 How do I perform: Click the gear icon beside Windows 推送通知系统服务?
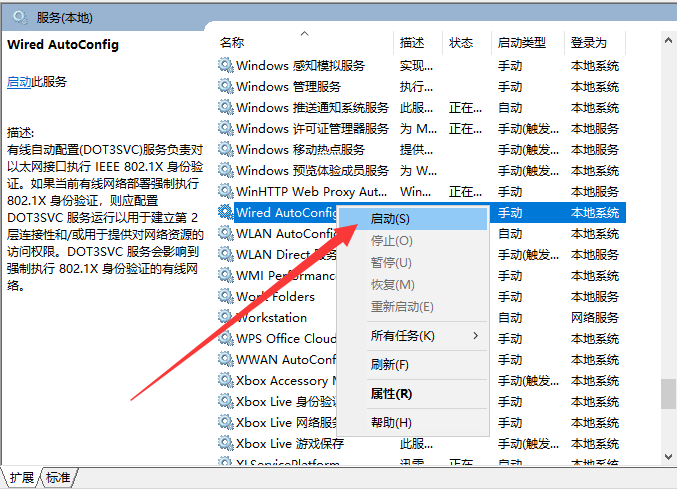point(226,107)
